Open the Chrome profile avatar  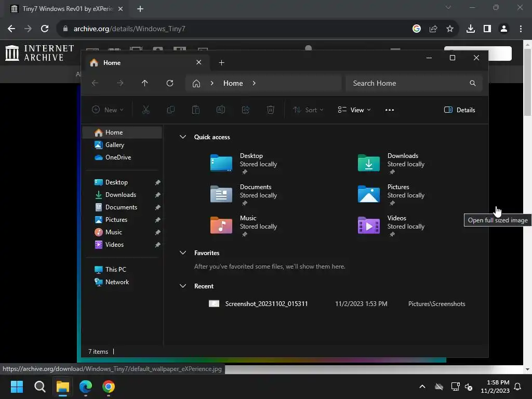click(503, 29)
